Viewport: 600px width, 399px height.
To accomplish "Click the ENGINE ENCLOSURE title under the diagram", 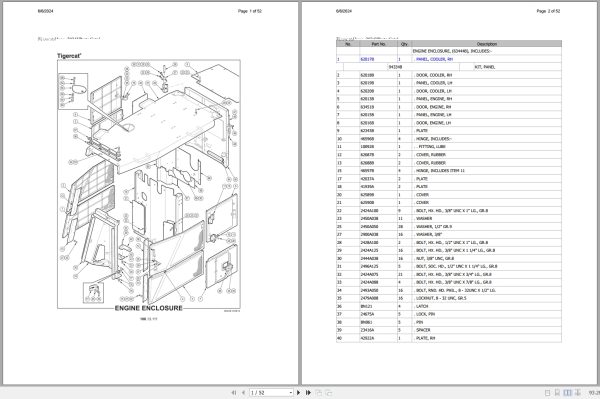I will click(x=149, y=308).
